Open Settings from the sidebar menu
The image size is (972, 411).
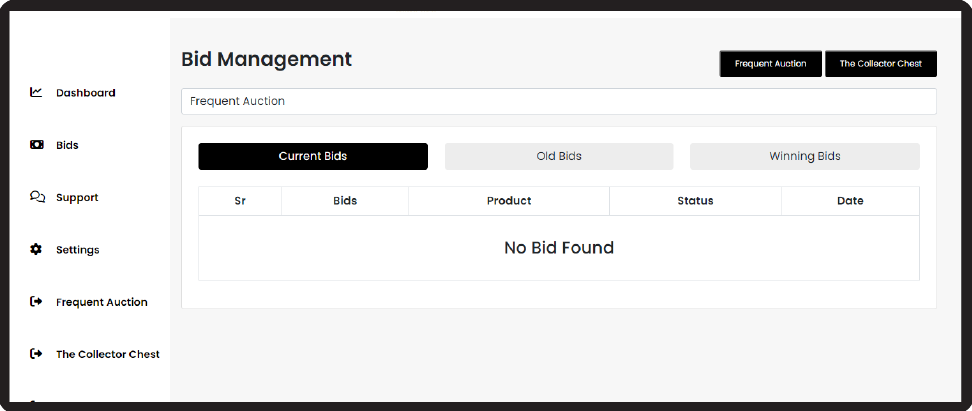(77, 250)
